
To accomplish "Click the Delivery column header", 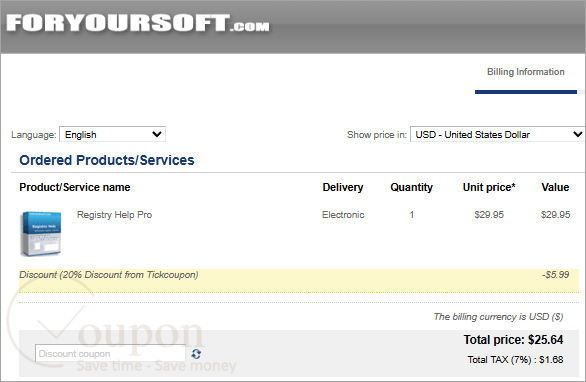I will (343, 187).
